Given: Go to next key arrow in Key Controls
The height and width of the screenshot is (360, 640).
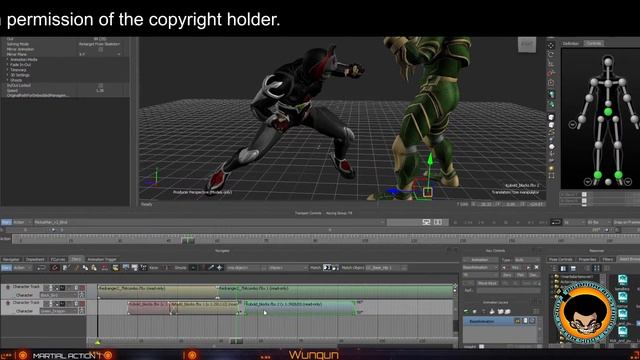Looking at the screenshot, I should coord(529,267).
